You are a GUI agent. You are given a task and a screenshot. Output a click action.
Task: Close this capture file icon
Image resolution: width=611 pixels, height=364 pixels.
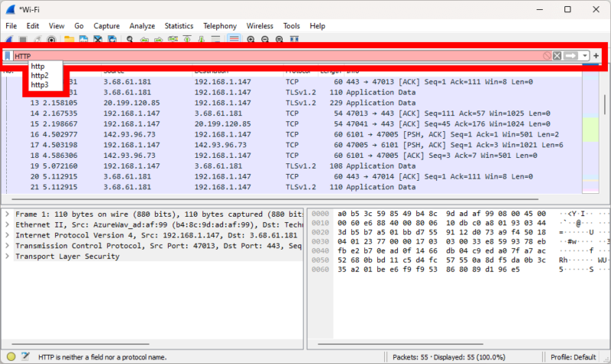98,40
